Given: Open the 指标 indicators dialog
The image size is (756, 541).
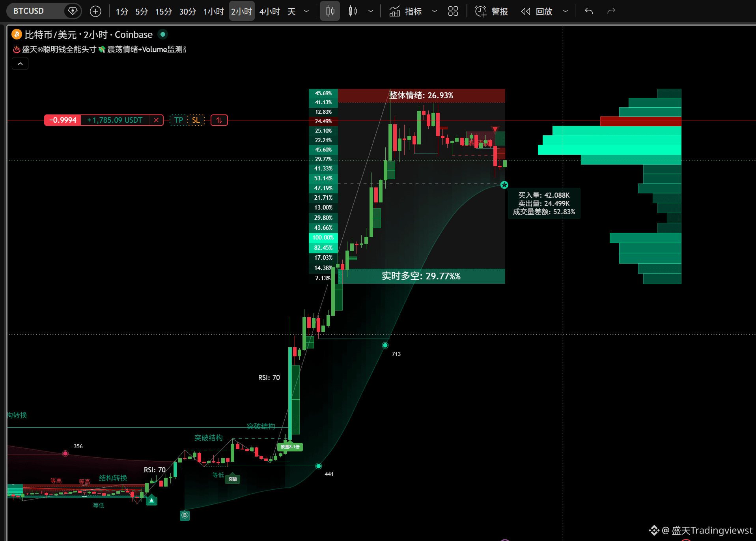Looking at the screenshot, I should (413, 11).
